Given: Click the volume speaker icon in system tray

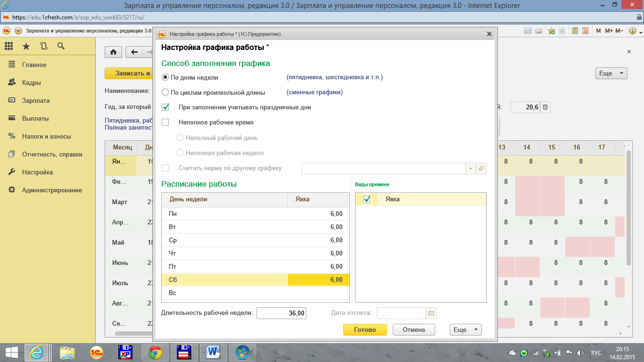Looking at the screenshot, I should click(580, 353).
